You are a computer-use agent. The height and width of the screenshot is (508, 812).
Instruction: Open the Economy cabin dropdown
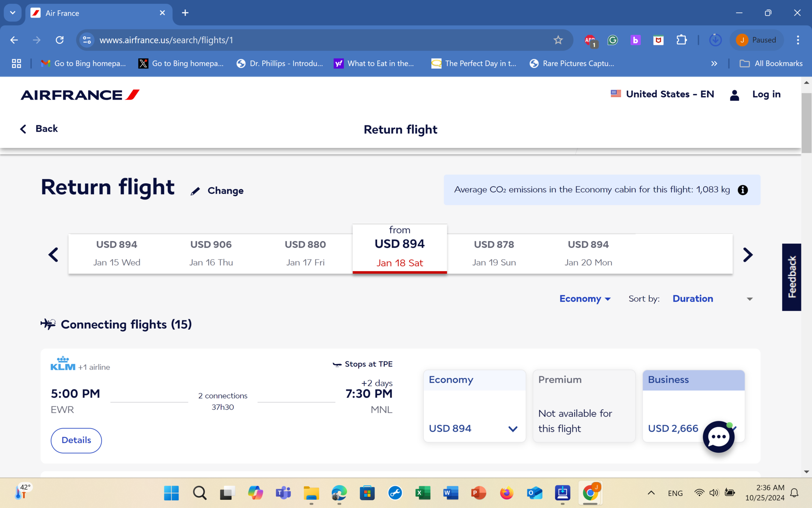(x=585, y=299)
